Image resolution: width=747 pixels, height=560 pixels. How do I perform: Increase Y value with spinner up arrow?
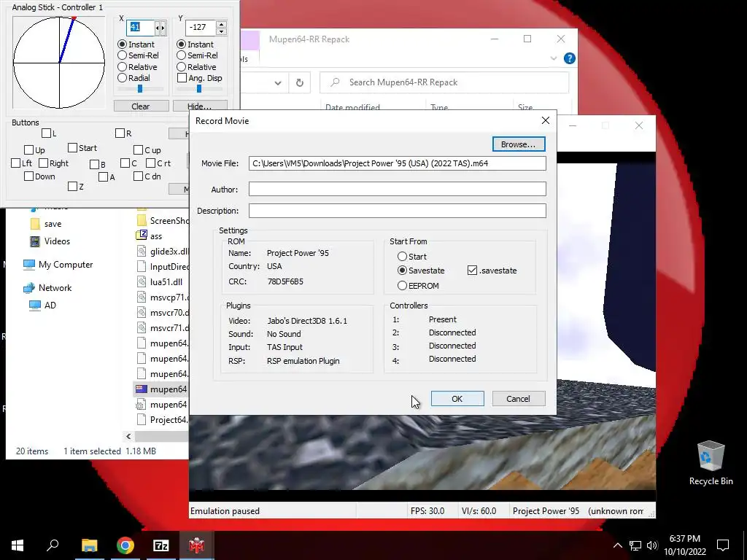(x=221, y=24)
